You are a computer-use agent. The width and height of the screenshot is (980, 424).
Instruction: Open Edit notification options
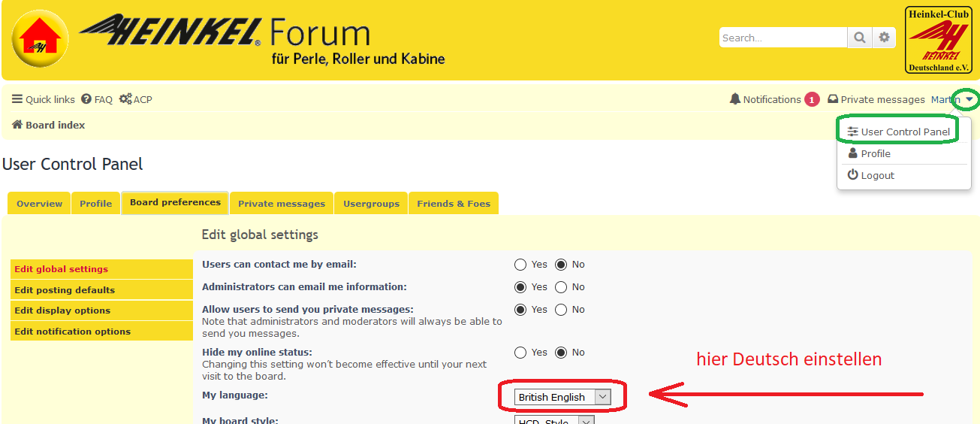pyautogui.click(x=101, y=332)
